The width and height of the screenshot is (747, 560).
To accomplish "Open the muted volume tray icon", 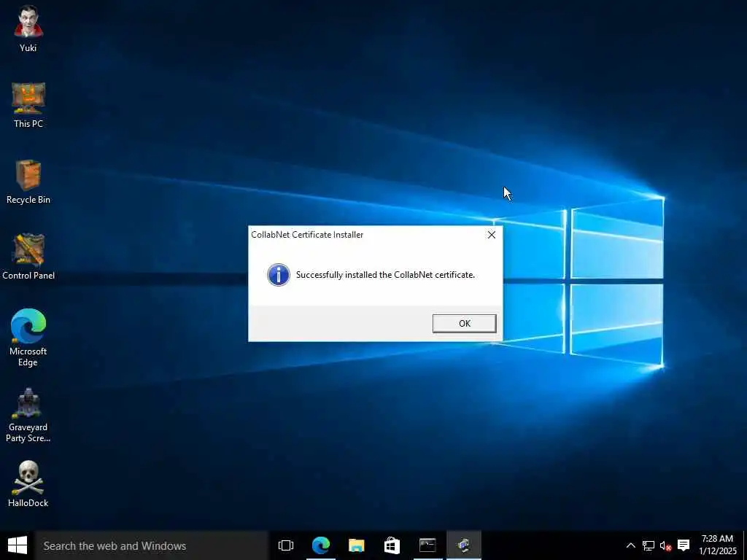I will coord(665,545).
